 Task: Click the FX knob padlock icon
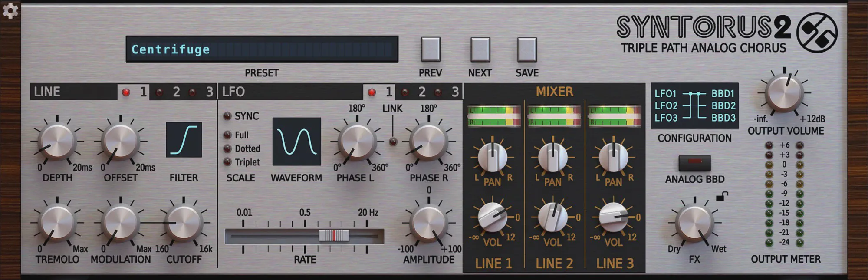pyautogui.click(x=721, y=197)
